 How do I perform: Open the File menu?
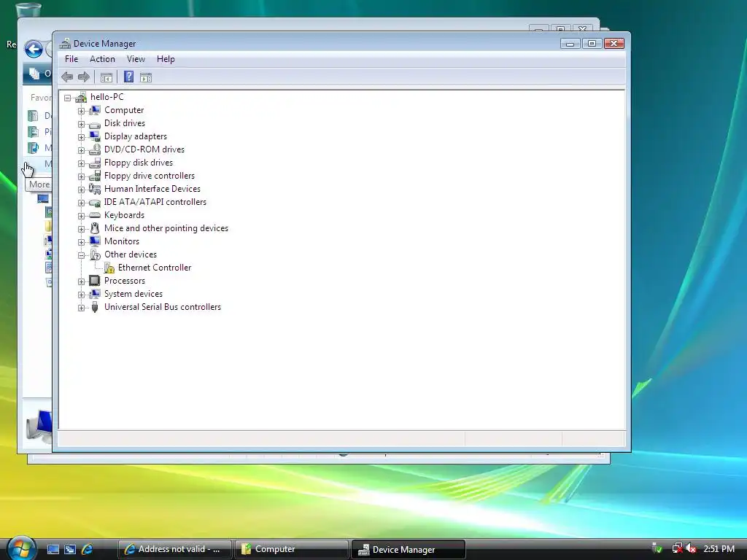click(x=71, y=59)
